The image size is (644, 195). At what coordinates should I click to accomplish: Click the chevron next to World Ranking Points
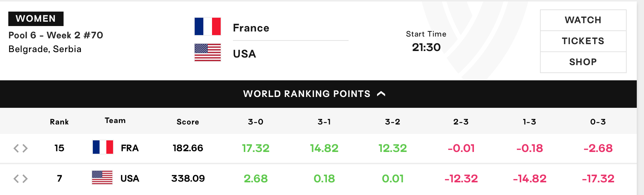(x=381, y=94)
